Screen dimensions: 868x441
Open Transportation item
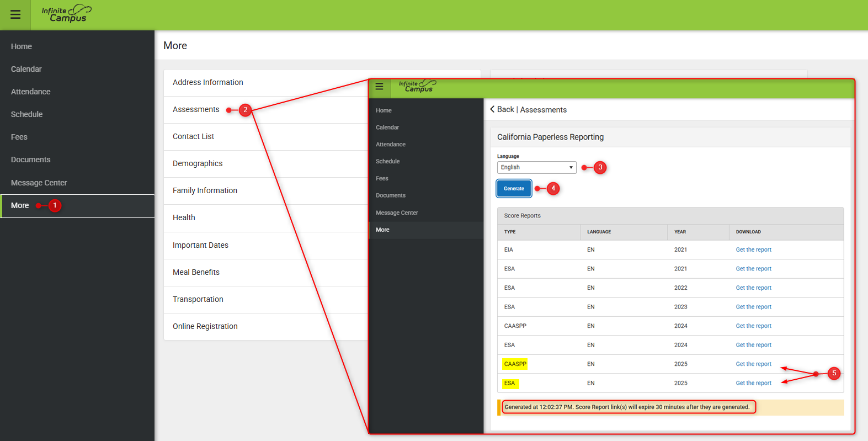tap(198, 299)
